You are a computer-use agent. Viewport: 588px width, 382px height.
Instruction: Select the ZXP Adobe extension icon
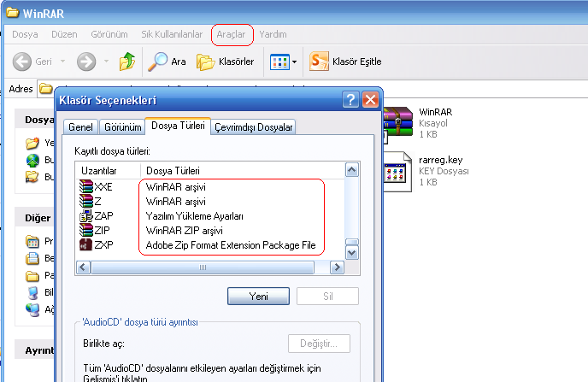[x=85, y=244]
